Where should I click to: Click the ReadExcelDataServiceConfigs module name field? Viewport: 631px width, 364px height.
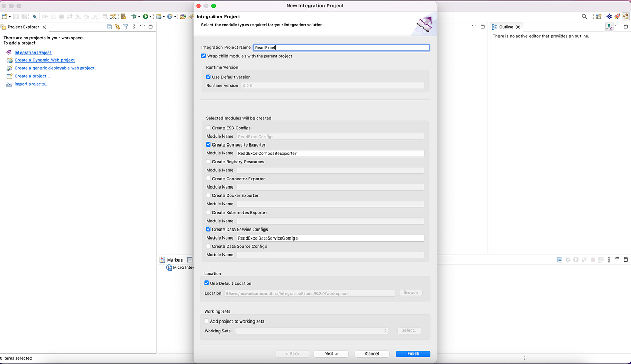tap(330, 238)
